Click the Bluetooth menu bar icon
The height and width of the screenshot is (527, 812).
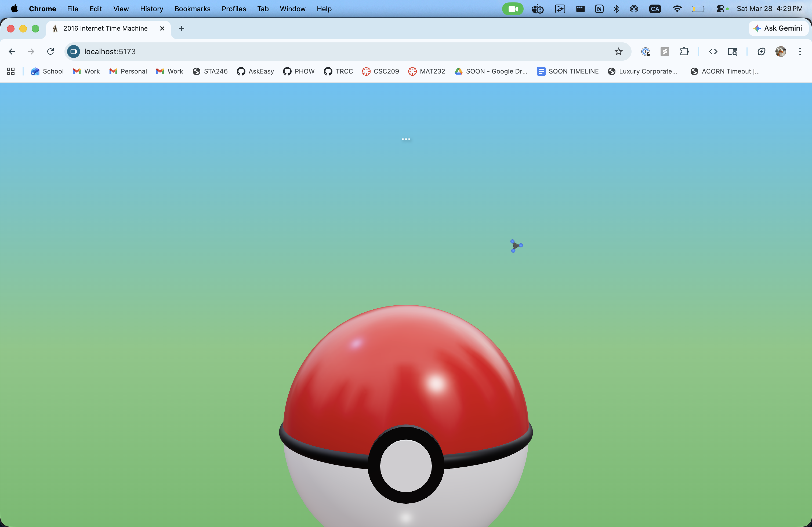[616, 9]
